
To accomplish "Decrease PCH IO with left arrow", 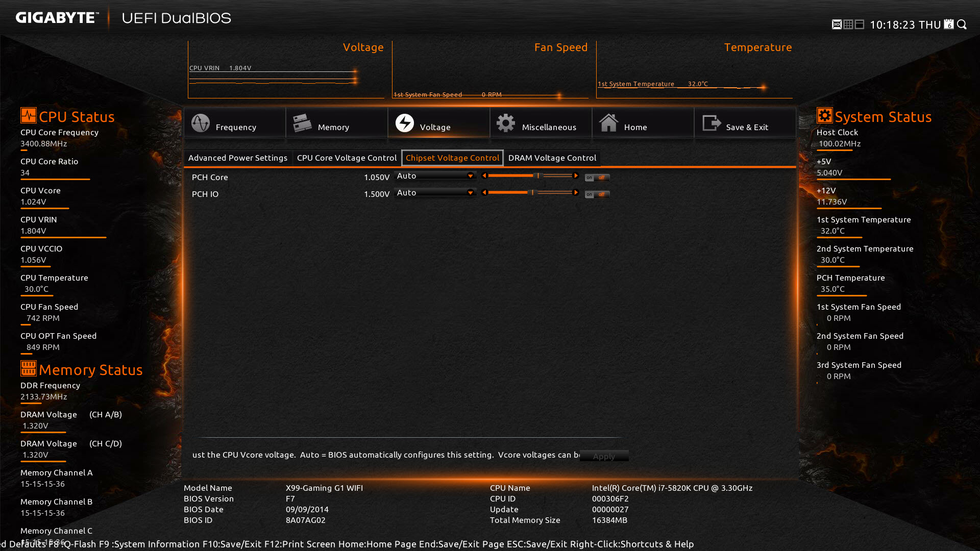I will [484, 192].
